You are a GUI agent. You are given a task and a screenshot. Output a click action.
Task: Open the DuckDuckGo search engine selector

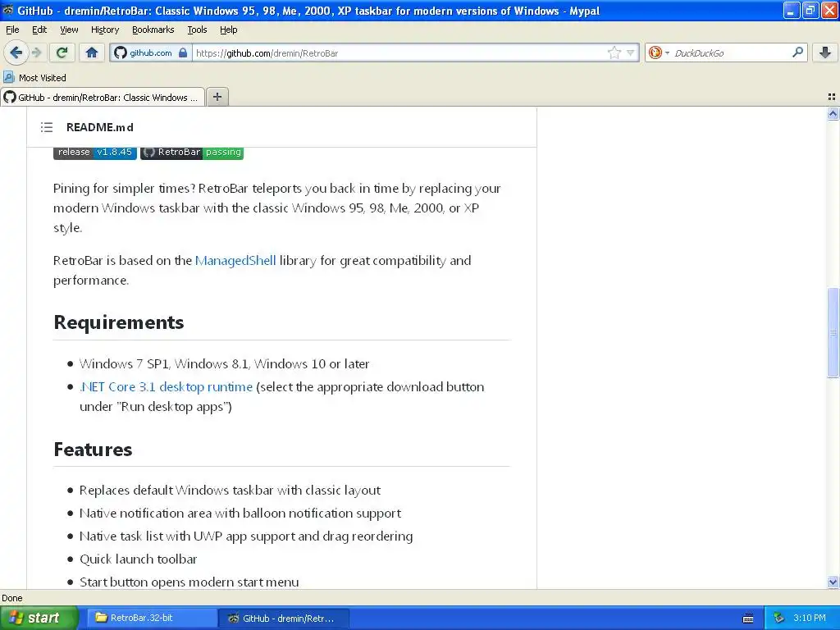pyautogui.click(x=659, y=52)
